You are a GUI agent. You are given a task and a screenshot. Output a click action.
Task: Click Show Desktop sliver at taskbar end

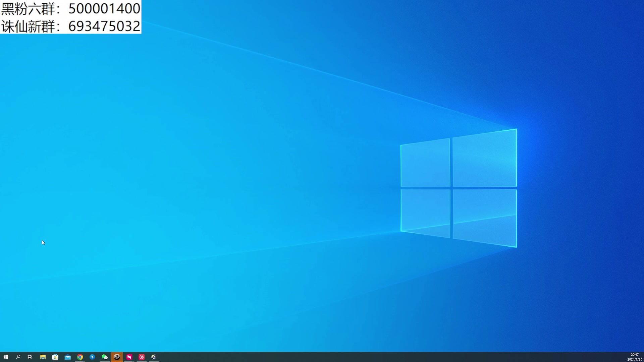(x=643, y=357)
